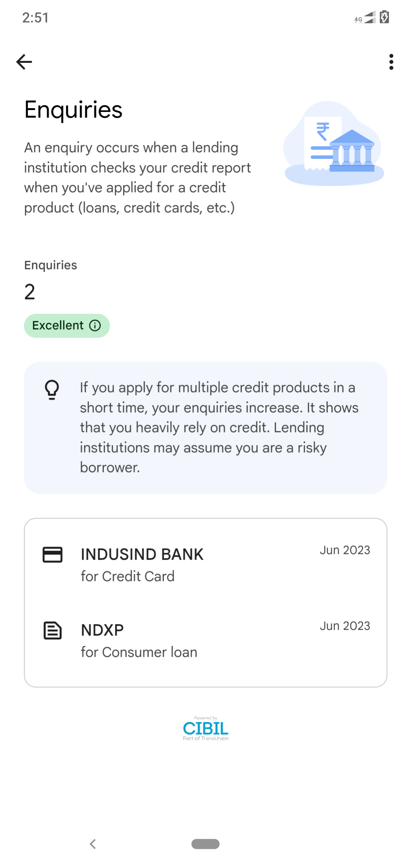Open the three-dot overflow menu
Image resolution: width=411 pixels, height=868 pixels.
391,62
